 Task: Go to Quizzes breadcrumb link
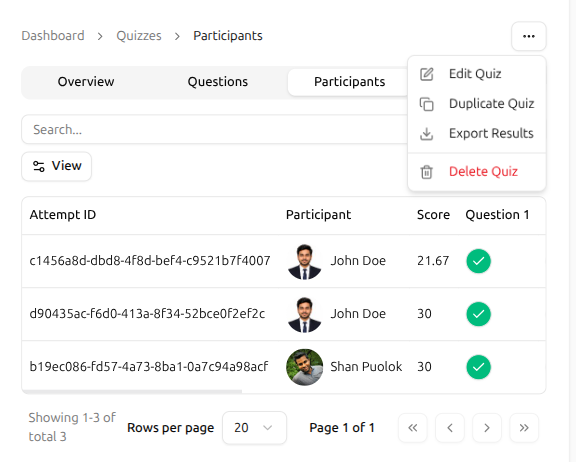pos(139,36)
